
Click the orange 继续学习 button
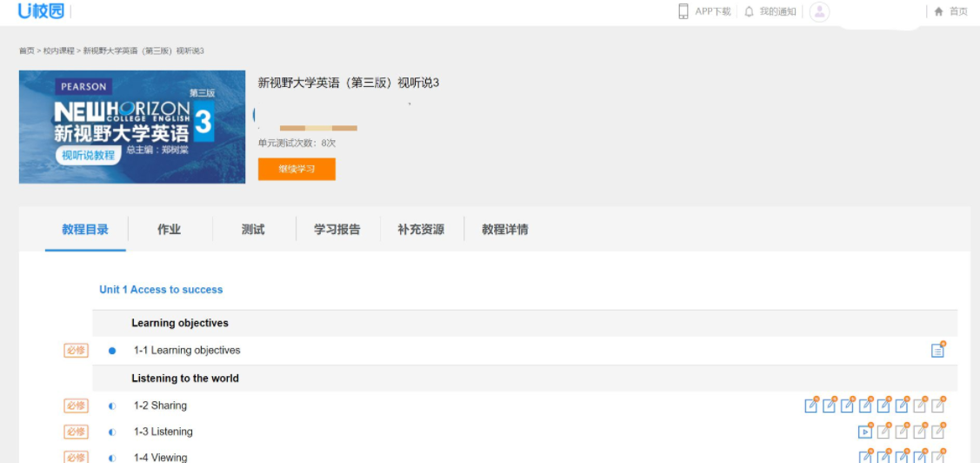[297, 169]
